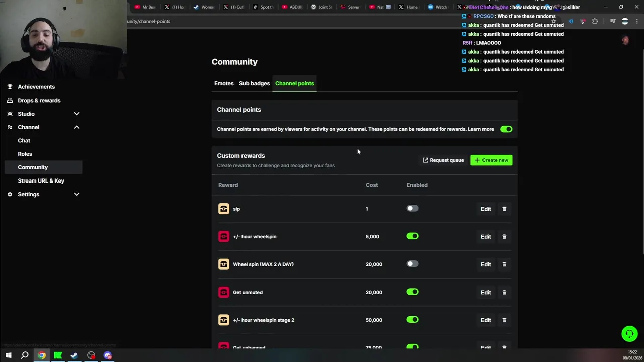Open the green support chat bubble
This screenshot has width=644, height=362.
point(629,334)
